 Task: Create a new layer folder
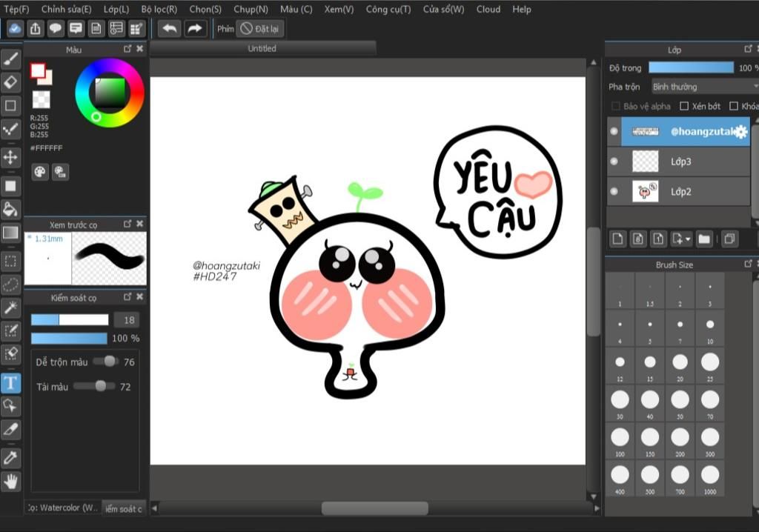tap(704, 239)
